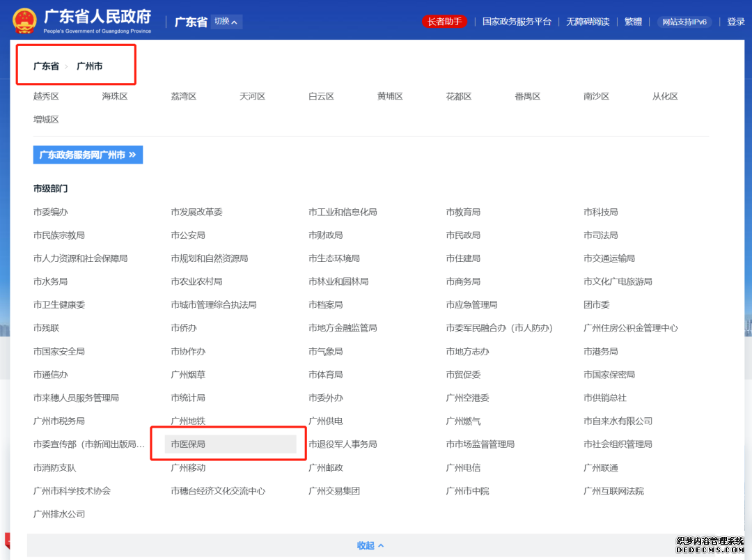Select highlighted 市医保局 department
The width and height of the screenshot is (752, 560).
(x=230, y=444)
